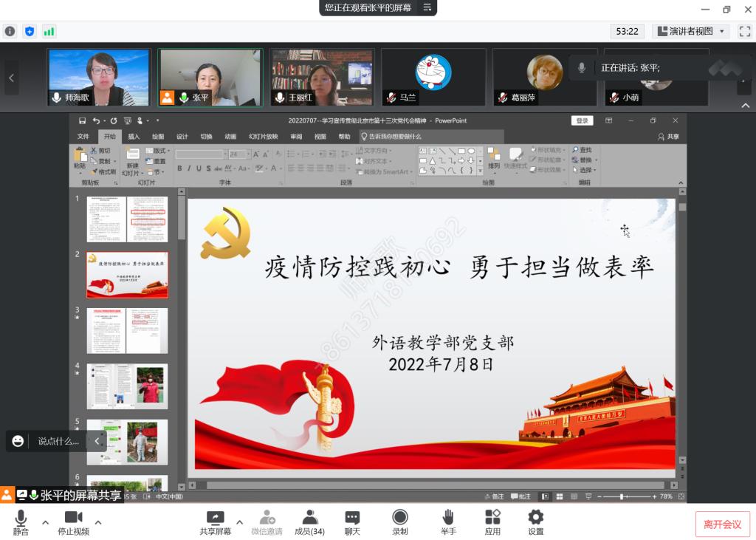The height and width of the screenshot is (540, 756).
Task: Expand audio options arrow beside 静音
Action: coord(45,522)
